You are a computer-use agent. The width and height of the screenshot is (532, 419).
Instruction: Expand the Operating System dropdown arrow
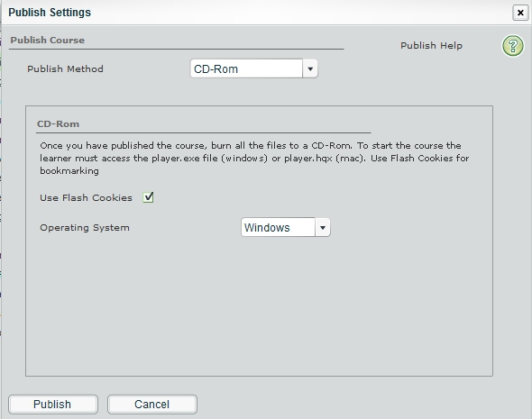tap(323, 227)
